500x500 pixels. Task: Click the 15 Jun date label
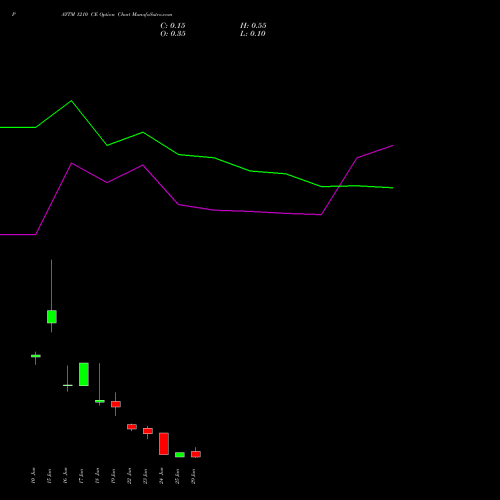click(49, 476)
